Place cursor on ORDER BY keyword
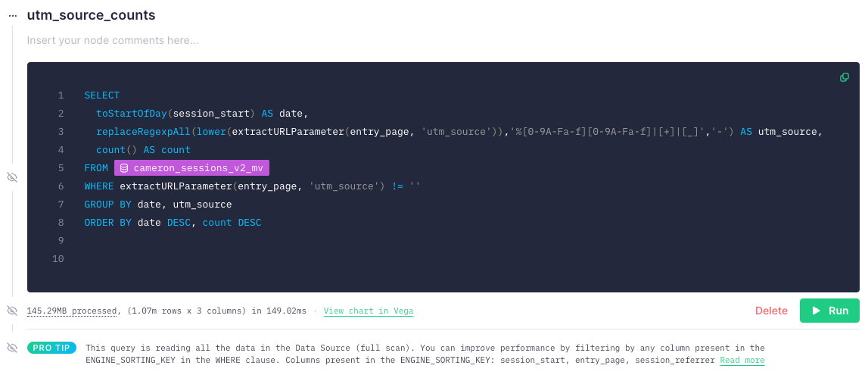 tap(108, 223)
